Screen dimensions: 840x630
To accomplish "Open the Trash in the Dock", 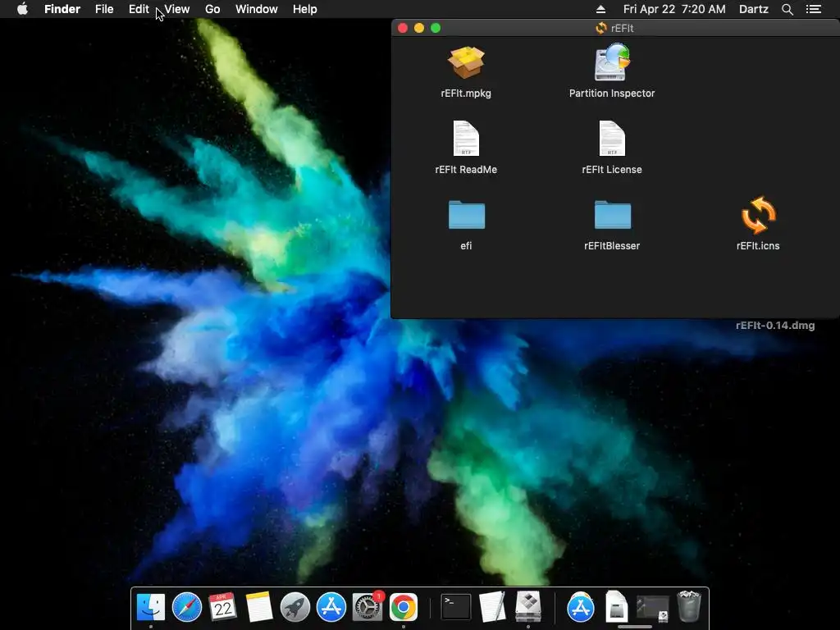I will point(689,607).
